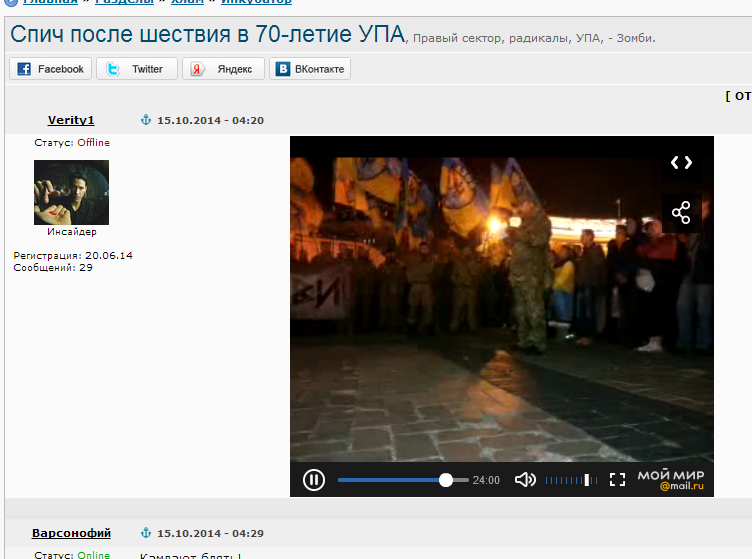Select the Offline status text of Verity1
This screenshot has width=752, height=559.
click(94, 142)
